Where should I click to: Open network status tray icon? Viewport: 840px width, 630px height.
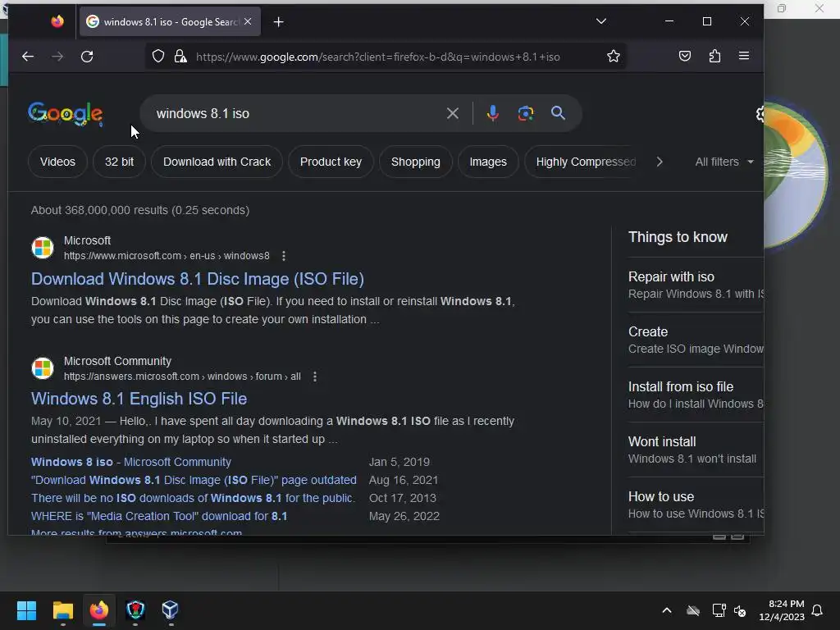719,610
